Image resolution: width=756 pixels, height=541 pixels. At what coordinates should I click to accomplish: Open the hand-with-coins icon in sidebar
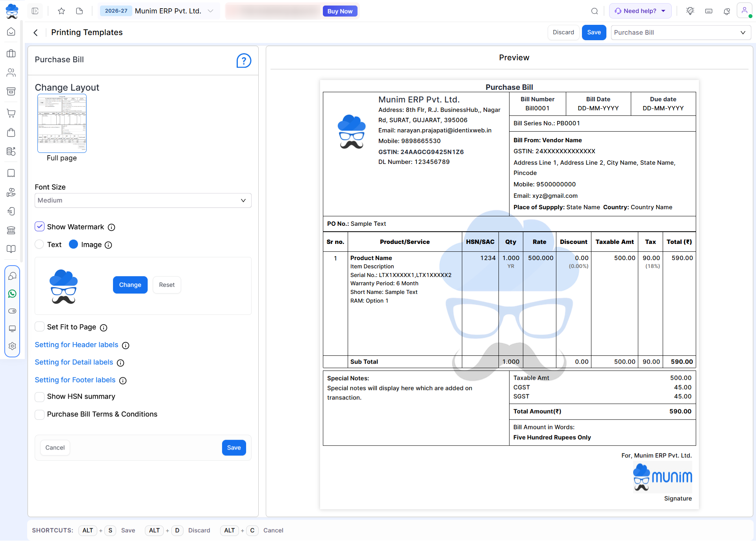(11, 192)
